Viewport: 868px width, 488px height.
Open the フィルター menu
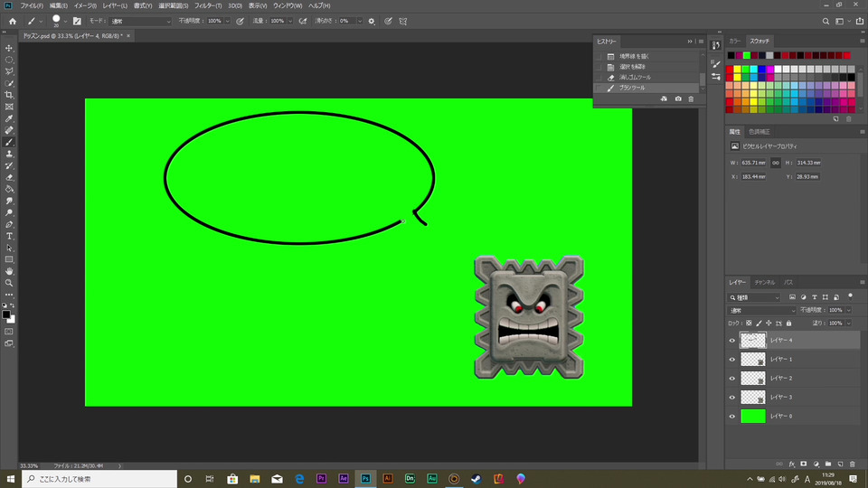[x=207, y=5]
